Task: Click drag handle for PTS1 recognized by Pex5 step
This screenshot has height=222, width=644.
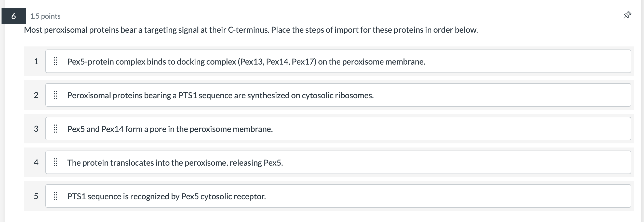Action: click(x=56, y=196)
